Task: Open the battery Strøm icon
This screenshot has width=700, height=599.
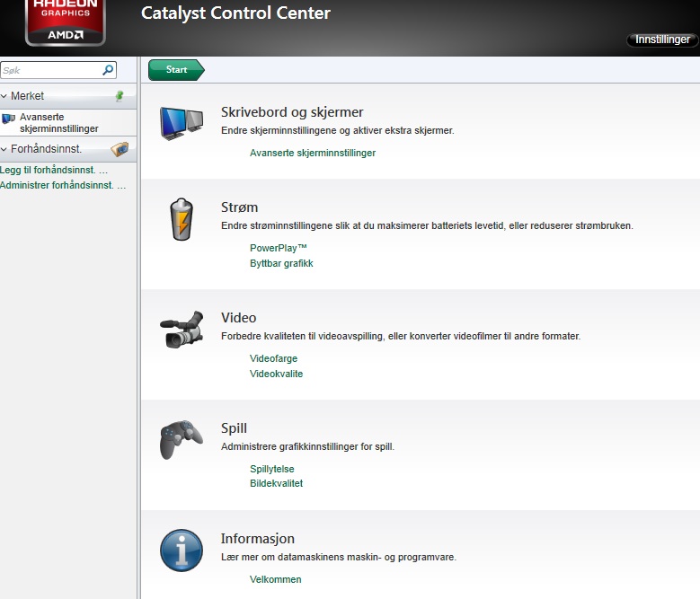Action: 182,219
